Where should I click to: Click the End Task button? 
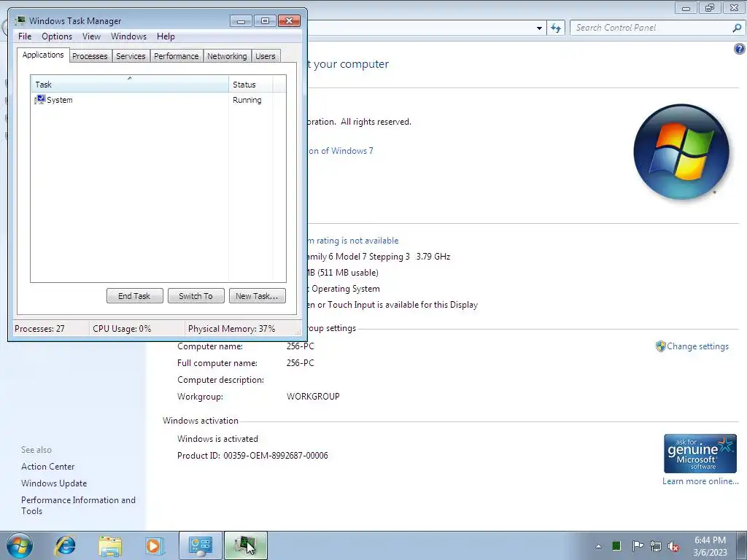[x=134, y=296]
